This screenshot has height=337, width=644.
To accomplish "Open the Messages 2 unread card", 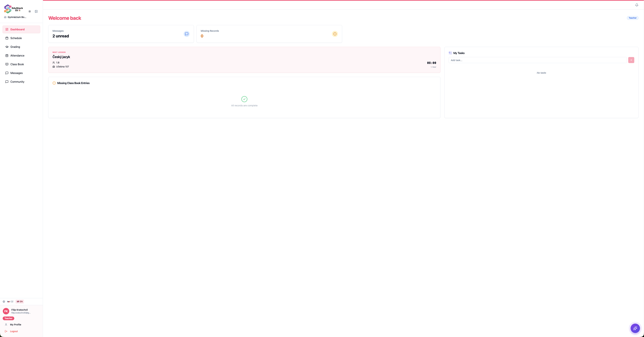I will coord(121,34).
